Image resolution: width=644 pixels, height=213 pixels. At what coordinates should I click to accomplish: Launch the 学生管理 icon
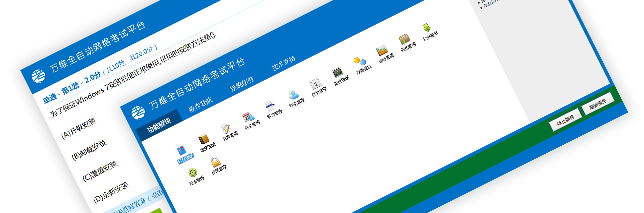point(293,95)
